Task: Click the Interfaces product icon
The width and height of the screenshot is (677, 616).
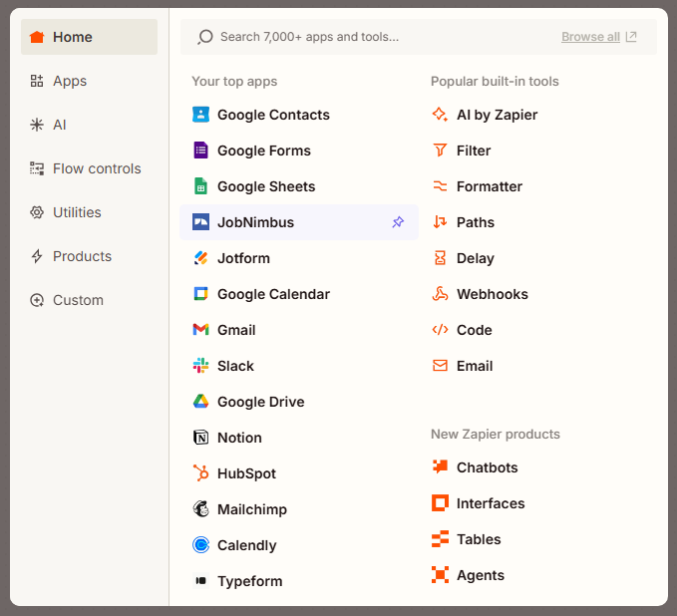Action: pyautogui.click(x=440, y=503)
